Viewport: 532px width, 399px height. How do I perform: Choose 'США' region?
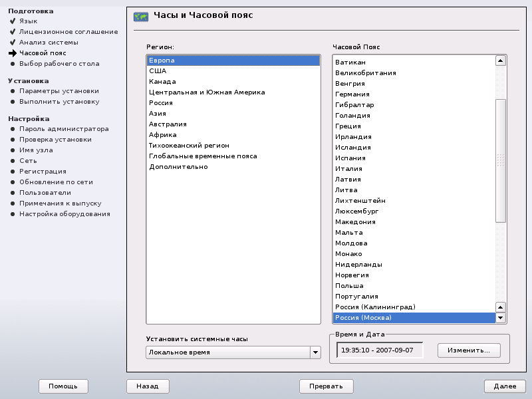click(x=158, y=71)
